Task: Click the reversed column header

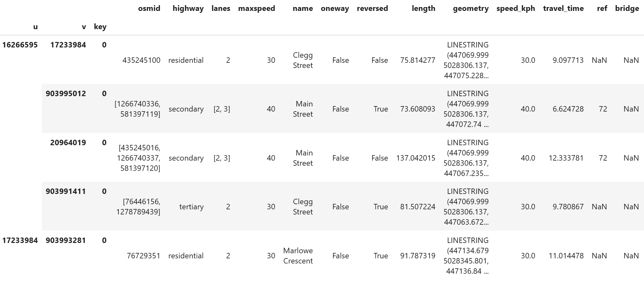Action: pos(372,8)
